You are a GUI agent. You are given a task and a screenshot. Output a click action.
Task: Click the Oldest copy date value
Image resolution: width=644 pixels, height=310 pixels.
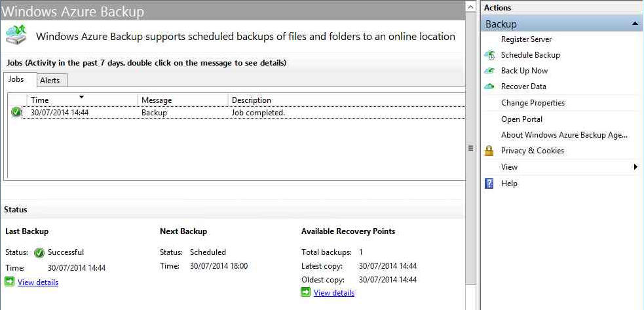388,280
